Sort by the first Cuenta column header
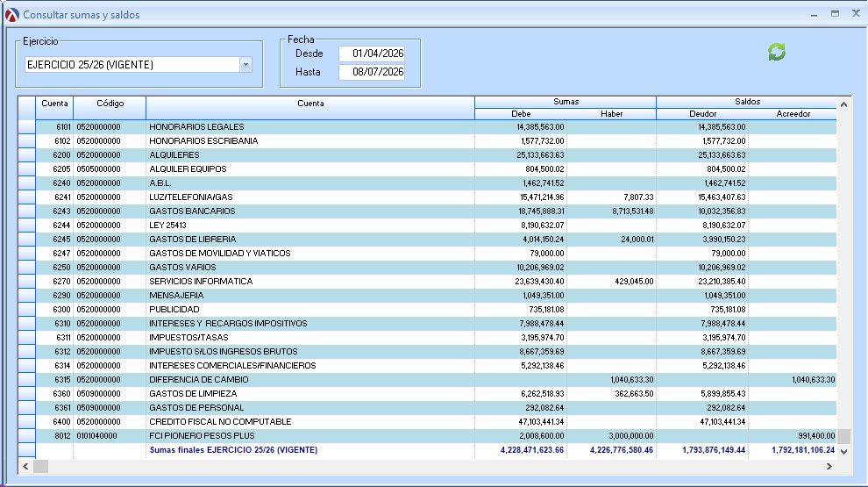The height and width of the screenshot is (487, 868). coord(54,107)
